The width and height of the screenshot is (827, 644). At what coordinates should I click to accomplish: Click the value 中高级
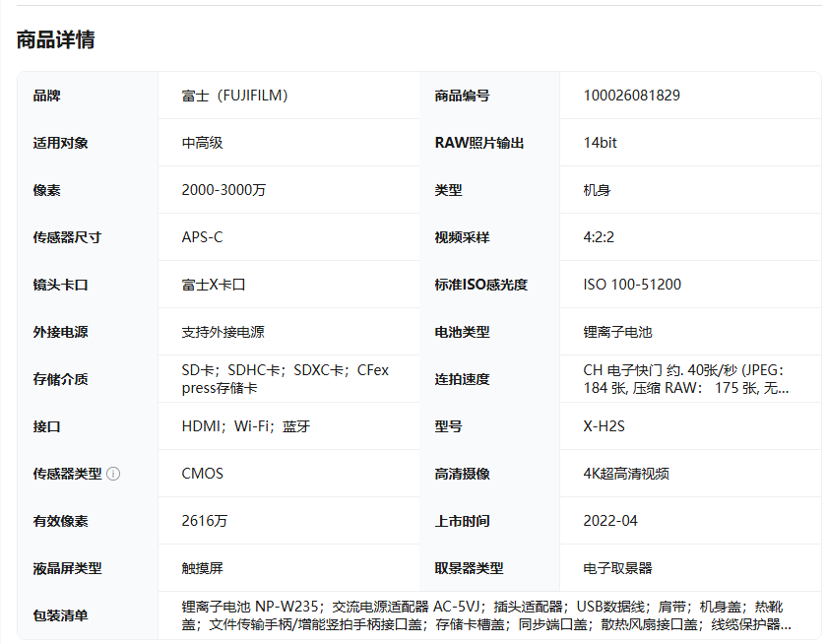(x=202, y=143)
